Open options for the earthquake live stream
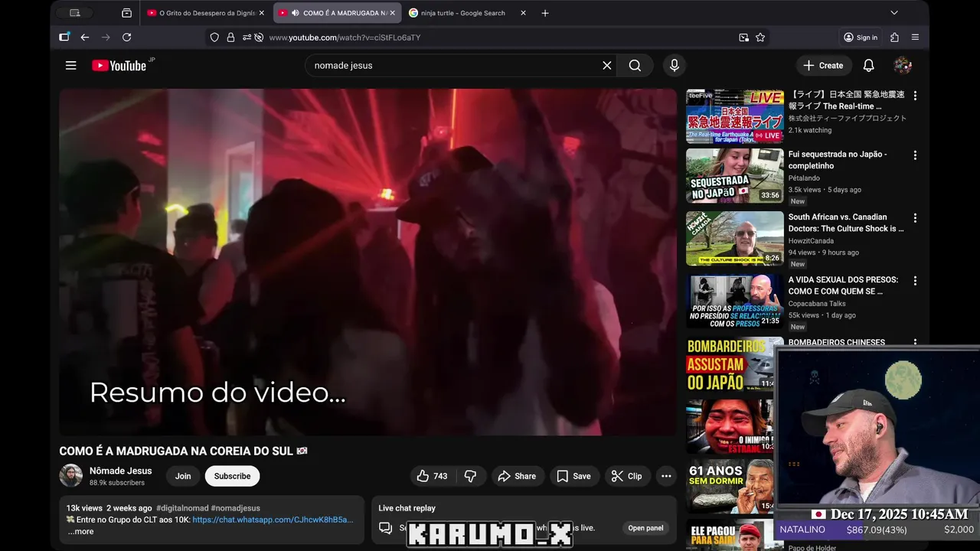 pos(915,96)
